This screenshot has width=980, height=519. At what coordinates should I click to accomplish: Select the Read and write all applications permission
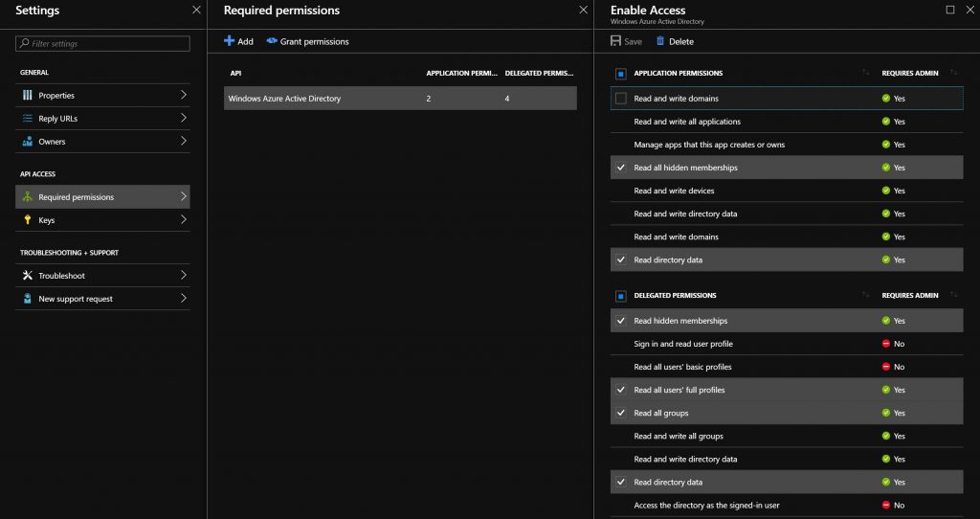[787, 122]
